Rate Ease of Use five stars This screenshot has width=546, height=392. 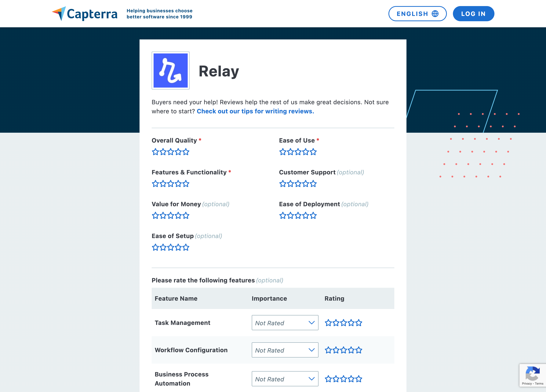coord(313,152)
